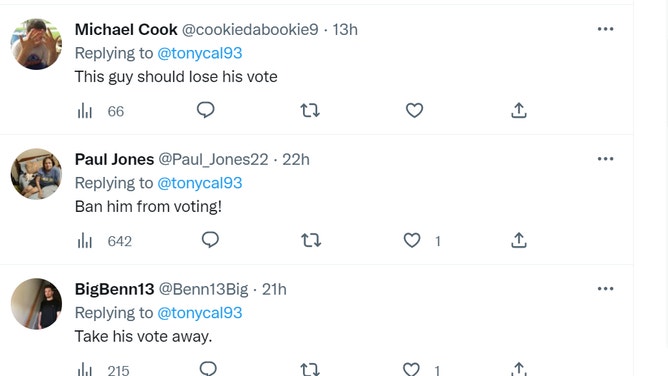Reply to Michael Cook's tweet
The width and height of the screenshot is (668, 376).
coord(205,110)
